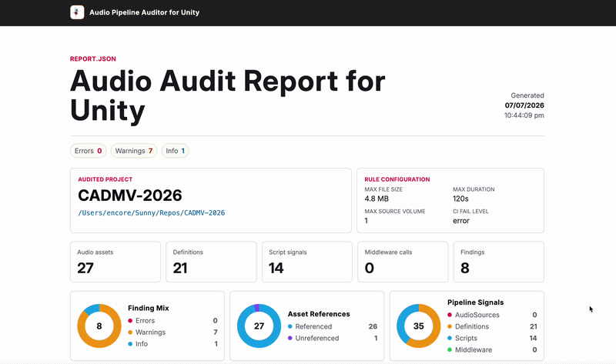Click the Middleware calls 0 stat card
Screen dimensions: 616x364
(x=403, y=262)
